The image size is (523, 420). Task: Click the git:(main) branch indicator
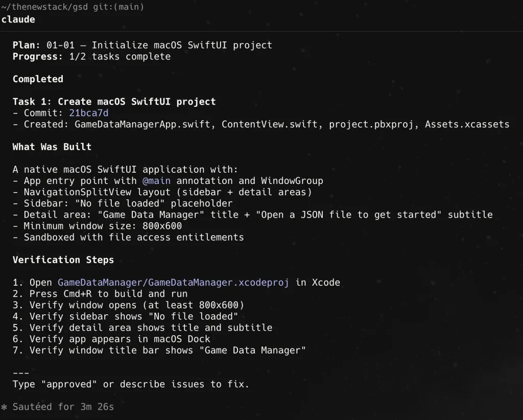click(118, 7)
